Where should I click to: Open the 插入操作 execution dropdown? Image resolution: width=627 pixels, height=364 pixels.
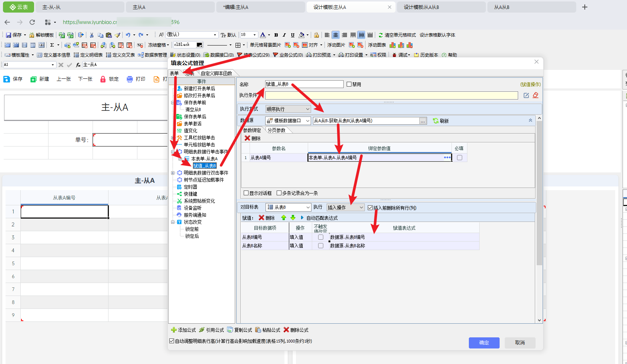click(346, 208)
